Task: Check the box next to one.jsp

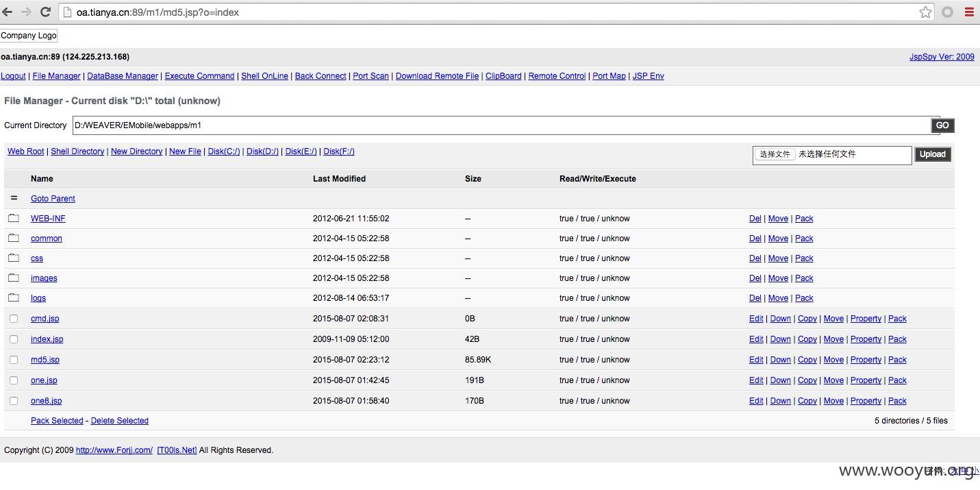Action: (x=14, y=380)
